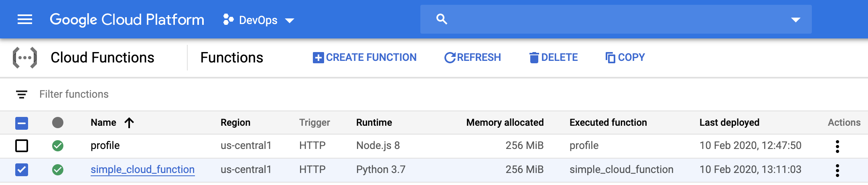The height and width of the screenshot is (185, 868).
Task: Click the Cloud Functions title
Action: (x=102, y=58)
